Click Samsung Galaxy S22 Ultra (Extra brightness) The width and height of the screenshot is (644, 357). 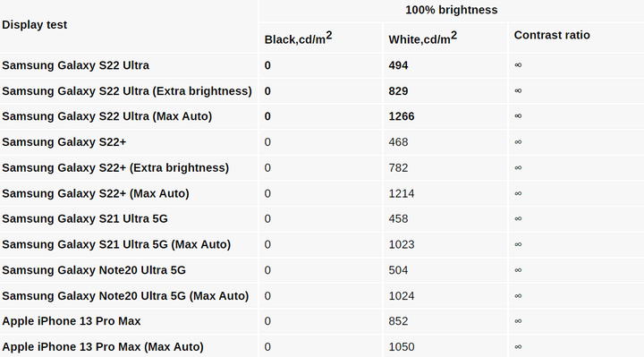click(127, 90)
